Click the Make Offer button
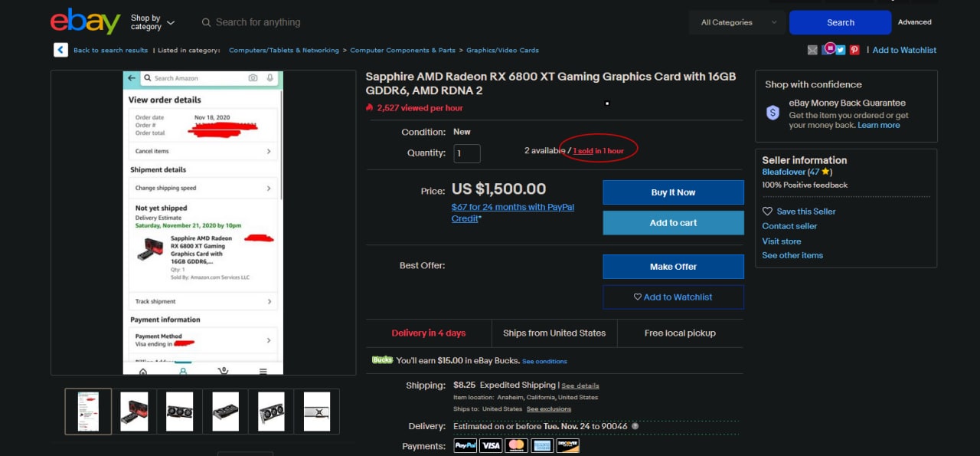 click(x=673, y=267)
